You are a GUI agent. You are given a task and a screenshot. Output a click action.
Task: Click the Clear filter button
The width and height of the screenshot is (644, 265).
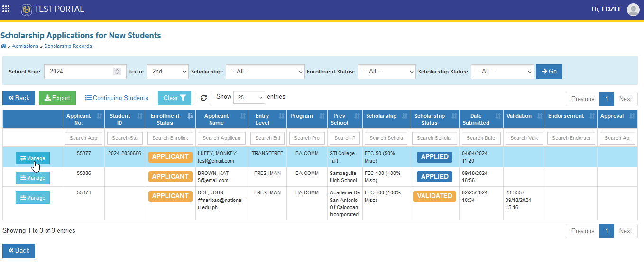pyautogui.click(x=175, y=98)
